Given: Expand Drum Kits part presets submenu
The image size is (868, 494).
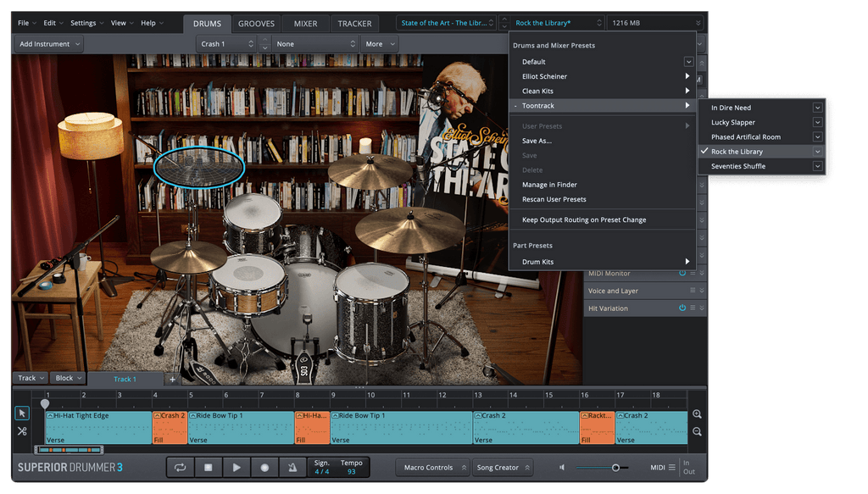Looking at the screenshot, I should click(687, 262).
